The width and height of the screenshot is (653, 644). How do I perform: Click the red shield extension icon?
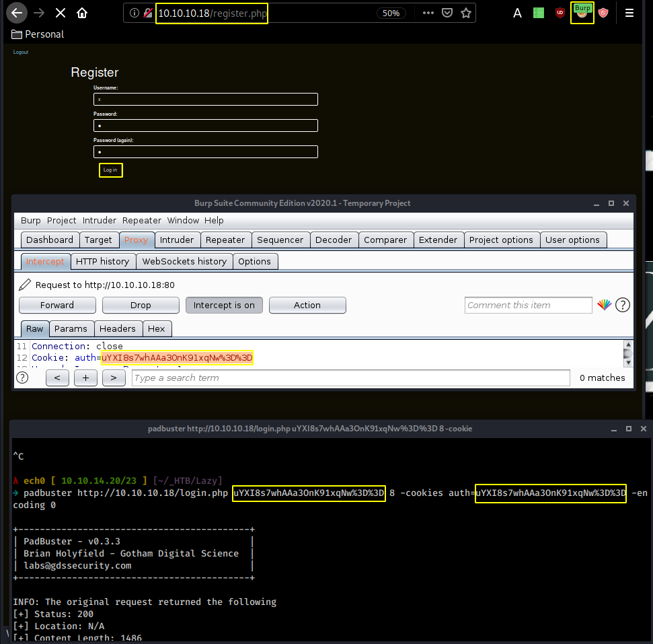(603, 13)
